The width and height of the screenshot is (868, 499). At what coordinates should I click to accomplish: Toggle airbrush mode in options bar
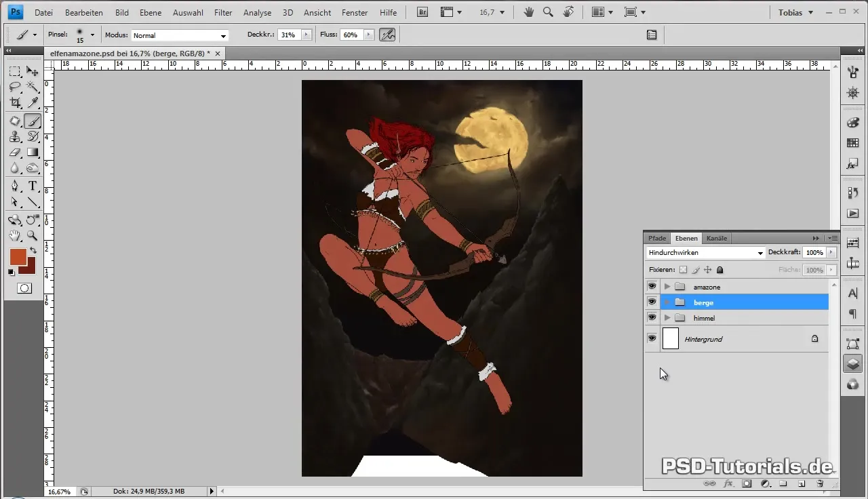(387, 35)
